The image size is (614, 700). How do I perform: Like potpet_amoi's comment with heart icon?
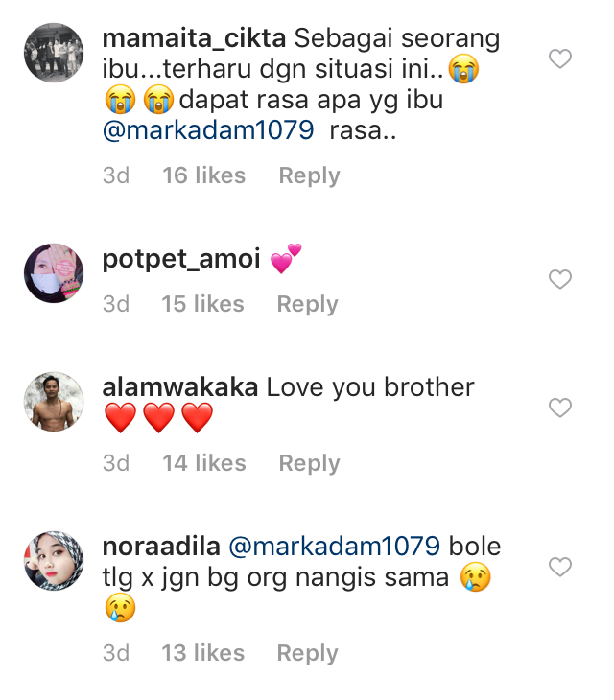(560, 279)
